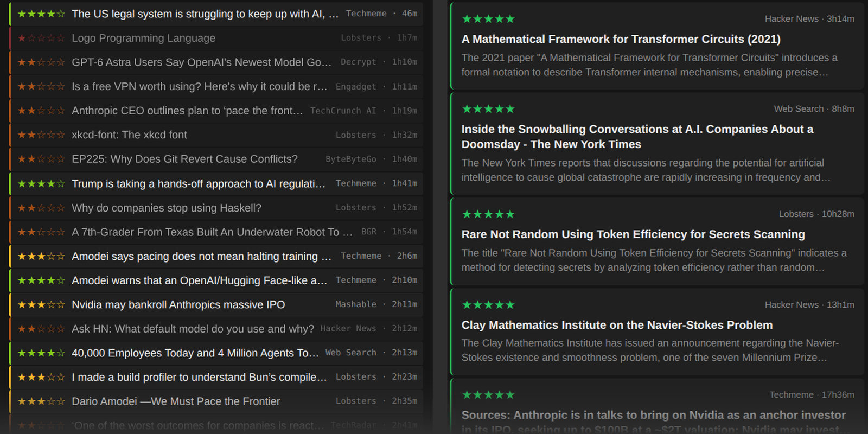Click the stars for '40,000 Employees Today' item
The height and width of the screenshot is (434, 868).
pyautogui.click(x=41, y=353)
